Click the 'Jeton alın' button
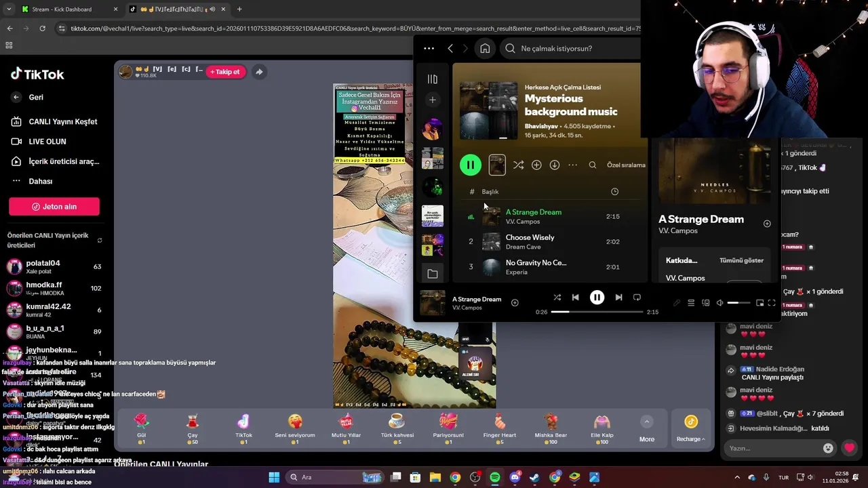Screen dimensions: 868x488 pos(54,207)
